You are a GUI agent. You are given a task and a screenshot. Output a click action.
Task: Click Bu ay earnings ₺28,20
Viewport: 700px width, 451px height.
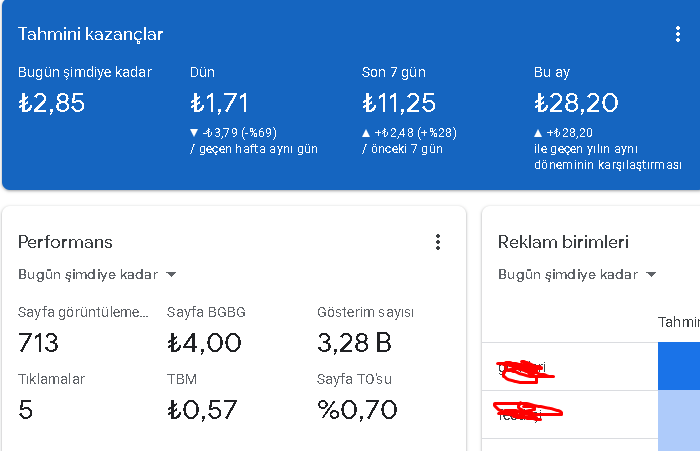tap(576, 103)
